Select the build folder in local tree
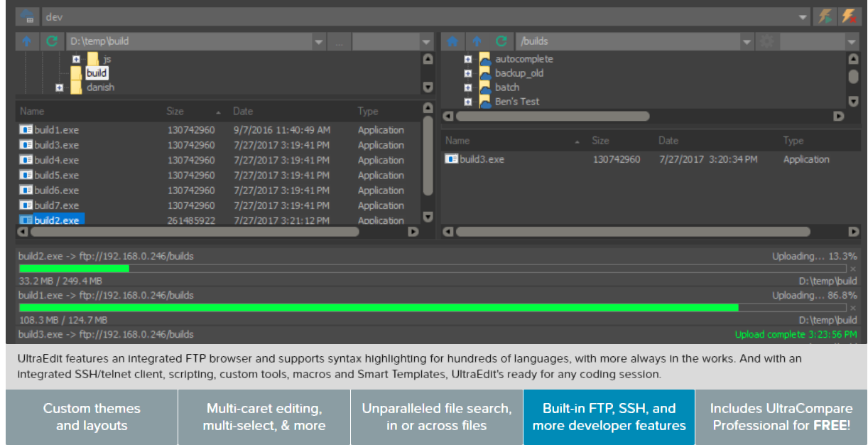This screenshot has width=868, height=445. click(x=97, y=73)
